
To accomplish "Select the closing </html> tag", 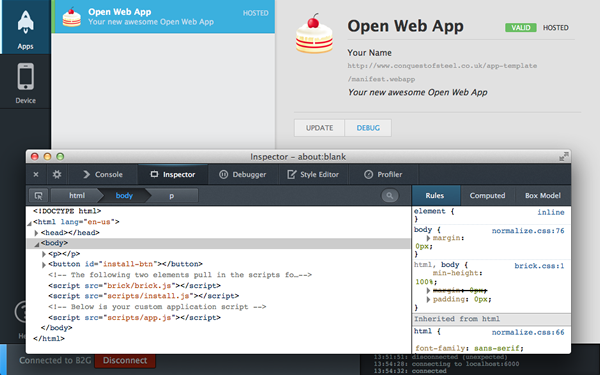I will tap(49, 339).
